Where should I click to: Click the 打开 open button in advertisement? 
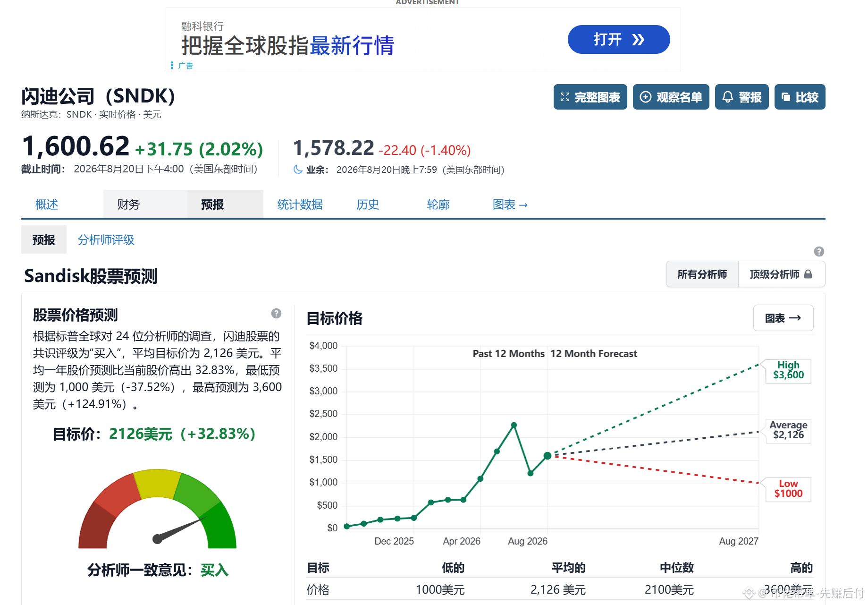point(618,40)
